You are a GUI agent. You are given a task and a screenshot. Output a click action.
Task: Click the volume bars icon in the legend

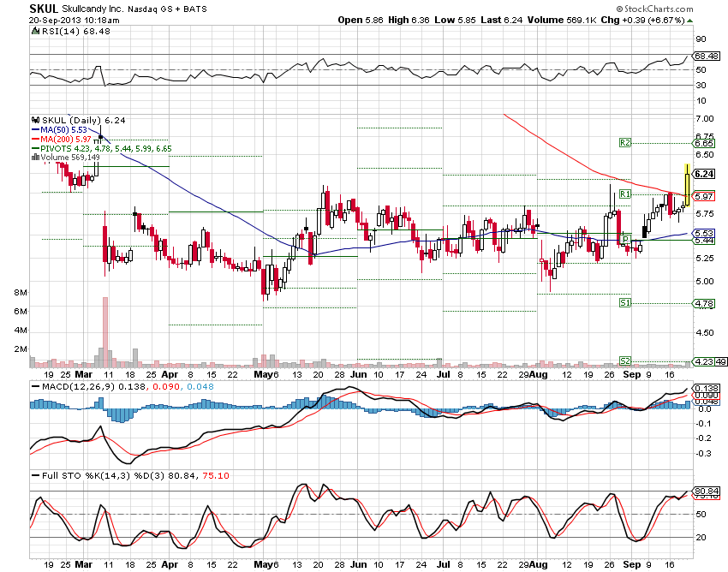(35, 158)
